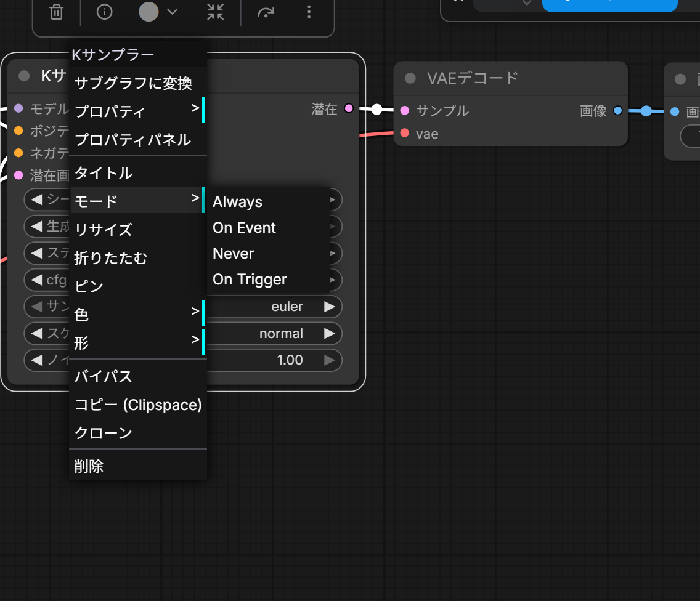Set mode to On Trigger

tap(269, 280)
